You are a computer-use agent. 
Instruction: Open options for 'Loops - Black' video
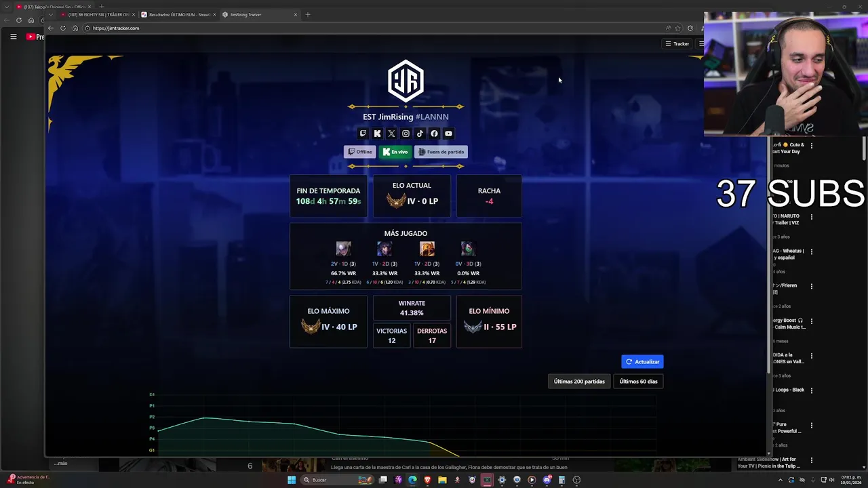coord(812,390)
